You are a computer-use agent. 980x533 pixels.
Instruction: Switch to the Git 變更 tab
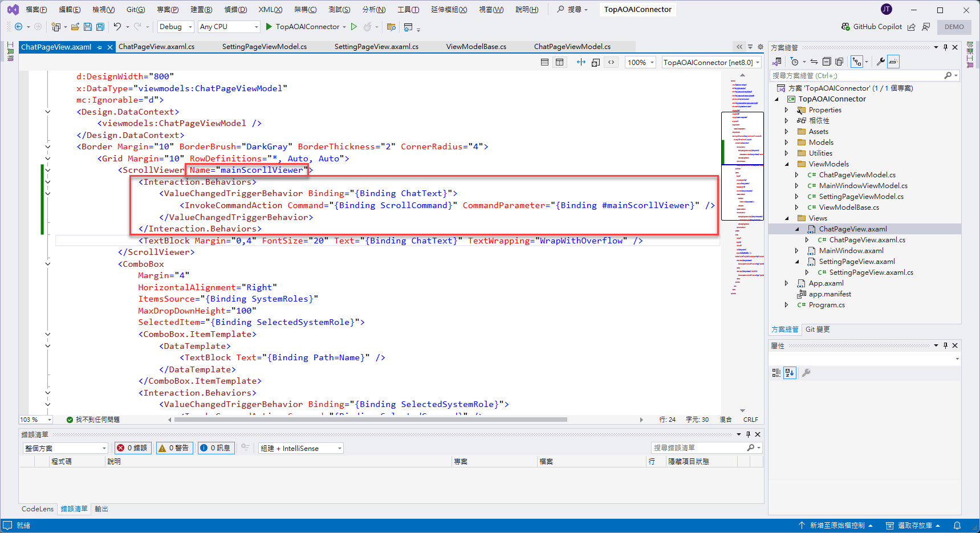tap(818, 329)
